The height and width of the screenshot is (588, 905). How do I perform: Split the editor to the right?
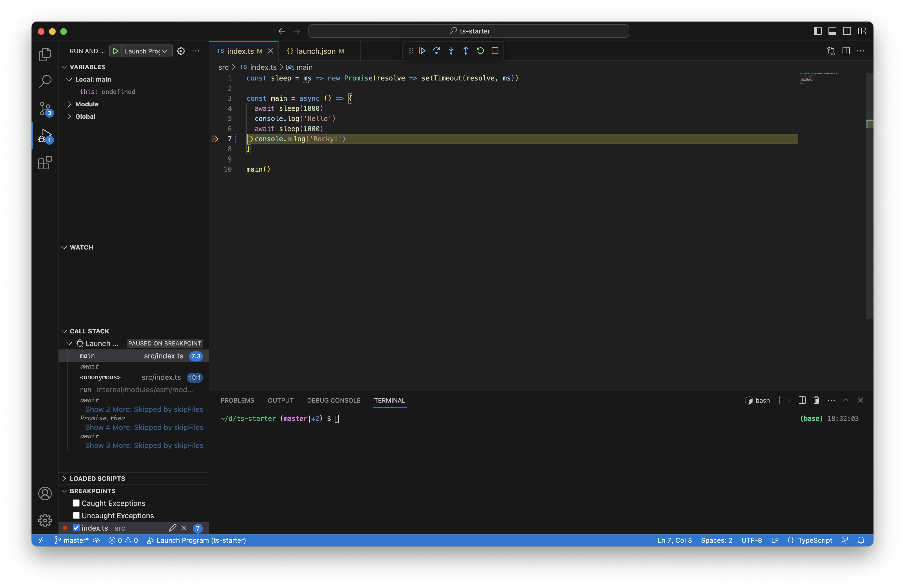click(x=846, y=51)
